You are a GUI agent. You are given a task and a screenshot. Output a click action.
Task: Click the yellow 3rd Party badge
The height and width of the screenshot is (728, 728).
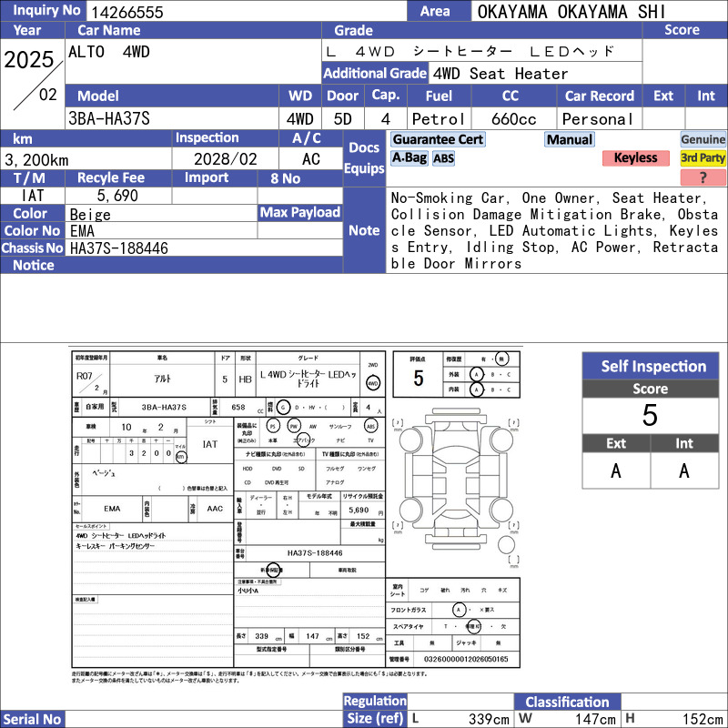(703, 157)
